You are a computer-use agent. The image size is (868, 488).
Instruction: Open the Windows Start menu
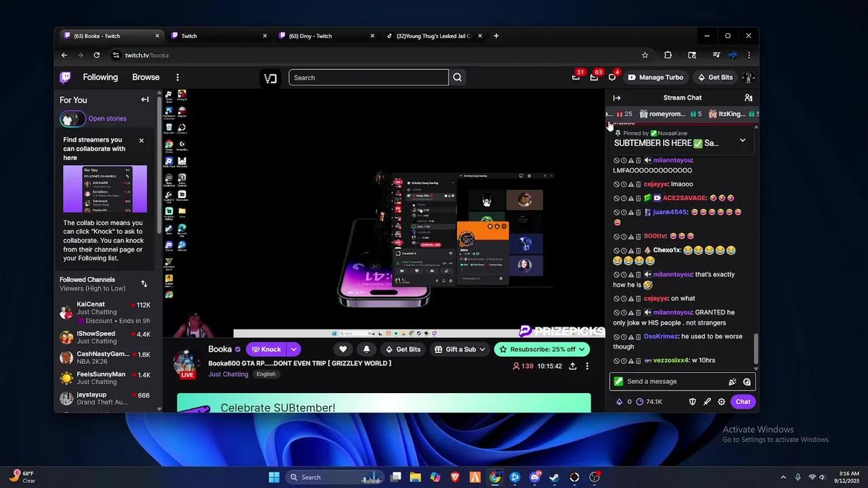(x=274, y=477)
